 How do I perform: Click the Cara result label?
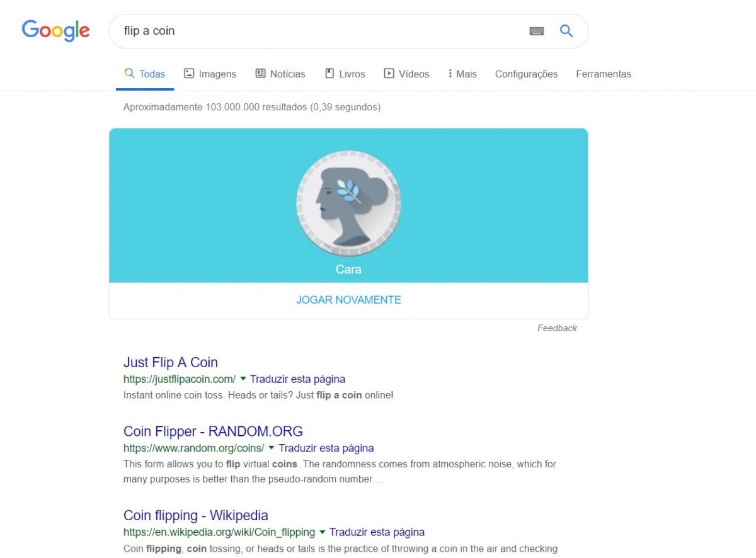pos(348,270)
